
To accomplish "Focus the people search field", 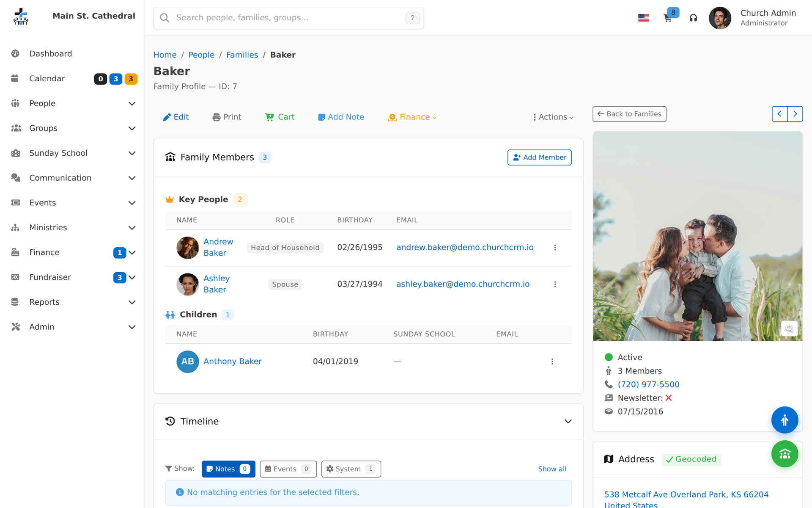I will tap(288, 18).
